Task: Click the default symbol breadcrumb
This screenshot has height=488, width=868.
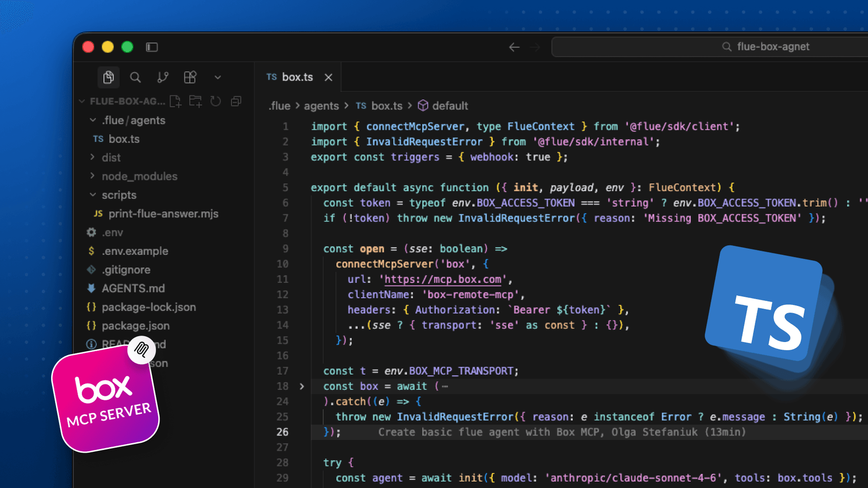Action: pos(450,106)
